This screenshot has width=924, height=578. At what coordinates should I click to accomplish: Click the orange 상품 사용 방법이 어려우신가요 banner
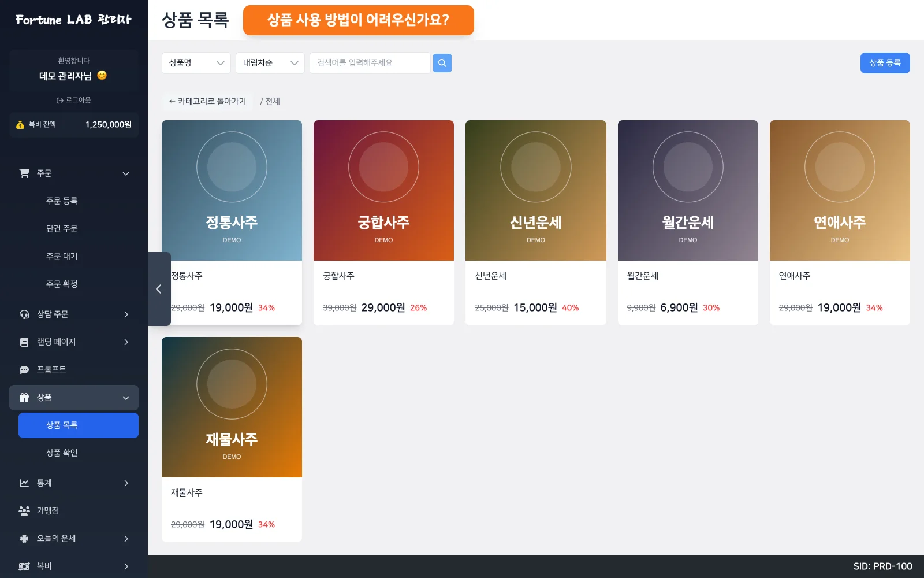[359, 20]
